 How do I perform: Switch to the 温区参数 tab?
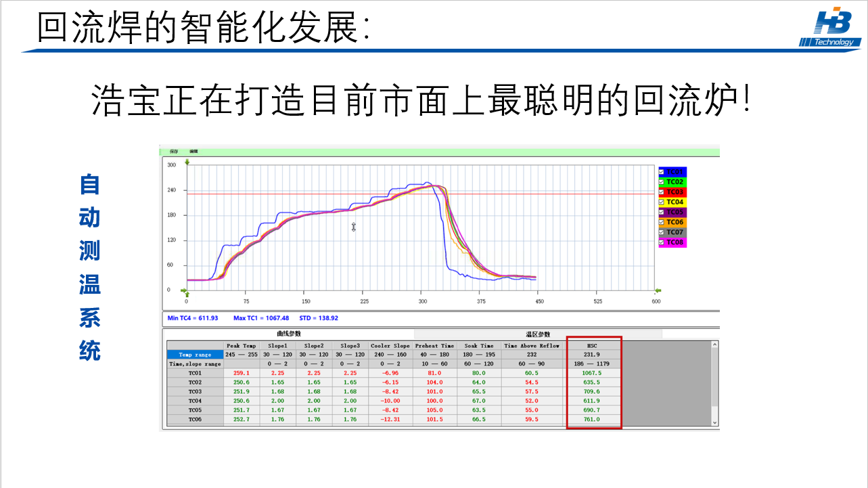pyautogui.click(x=538, y=334)
